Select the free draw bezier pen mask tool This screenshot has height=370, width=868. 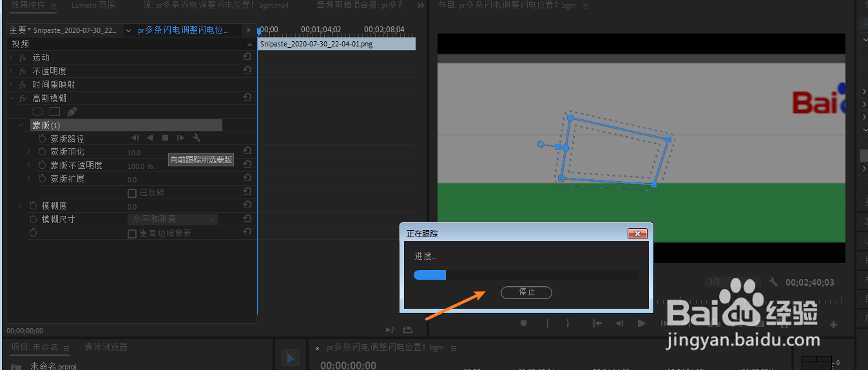click(72, 112)
